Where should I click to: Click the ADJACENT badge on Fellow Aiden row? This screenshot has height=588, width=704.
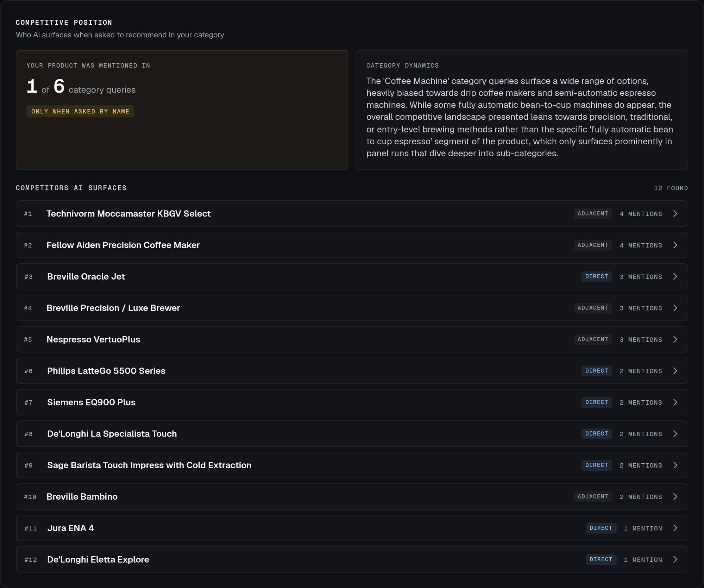pos(593,245)
